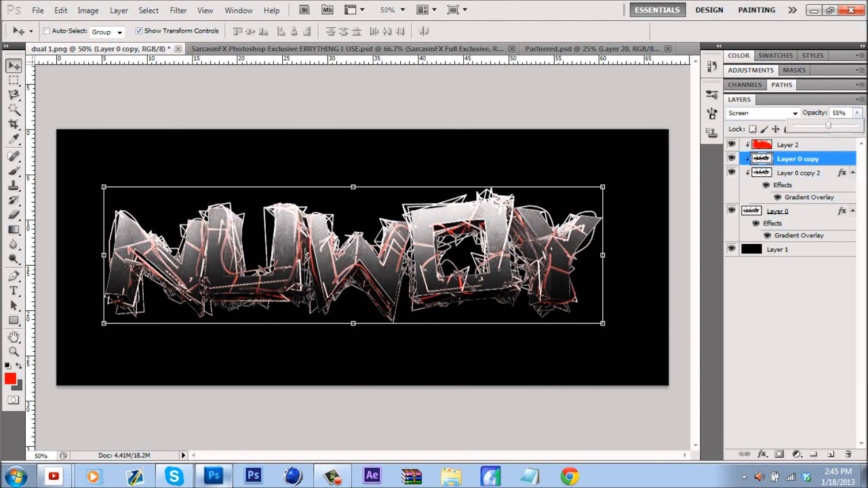Toggle Gradient Overlay eye under Layer 0
868x488 pixels.
[x=767, y=235]
